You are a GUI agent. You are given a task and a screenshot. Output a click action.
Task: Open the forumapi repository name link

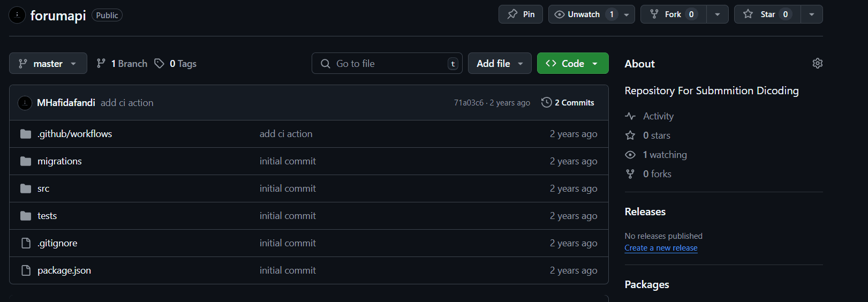[58, 16]
